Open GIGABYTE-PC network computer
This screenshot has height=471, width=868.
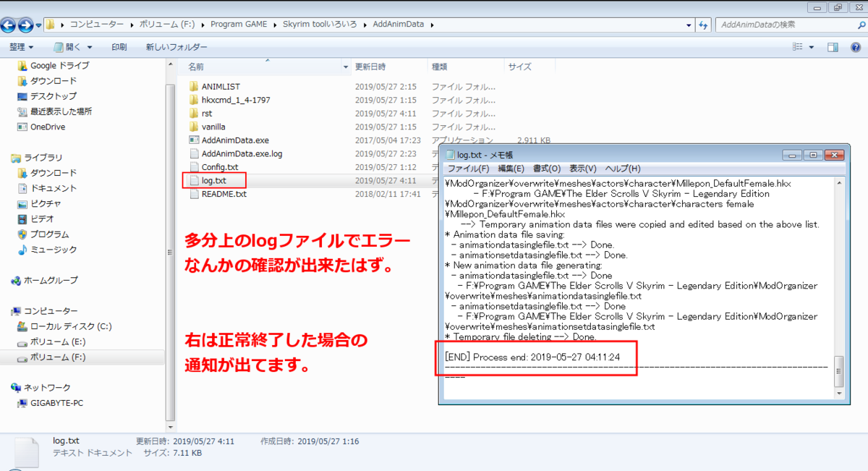(x=51, y=403)
